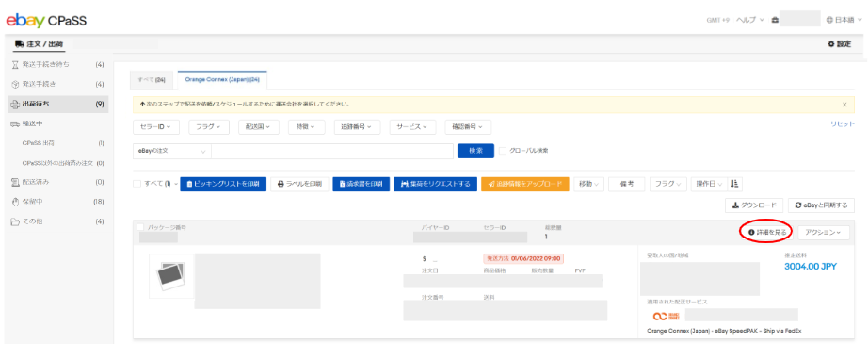Click the folder icon for その他
The image size is (868, 344).
pyautogui.click(x=15, y=221)
